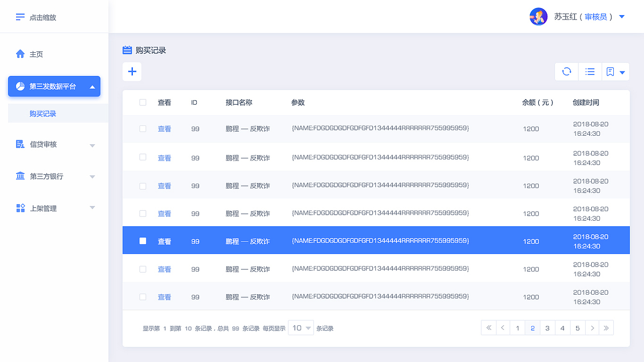The height and width of the screenshot is (362, 644).
Task: Open the user role dropdown beside 苏玉红
Action: pyautogui.click(x=622, y=17)
